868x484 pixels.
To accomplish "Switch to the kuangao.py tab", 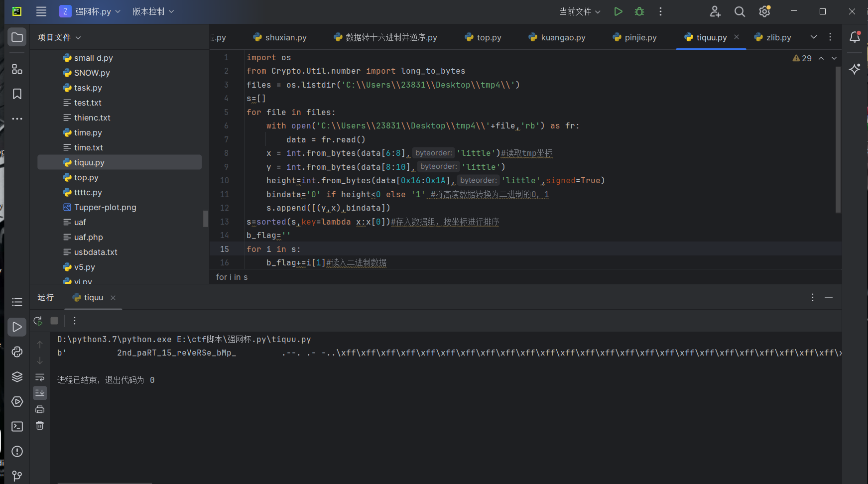I will coord(557,37).
